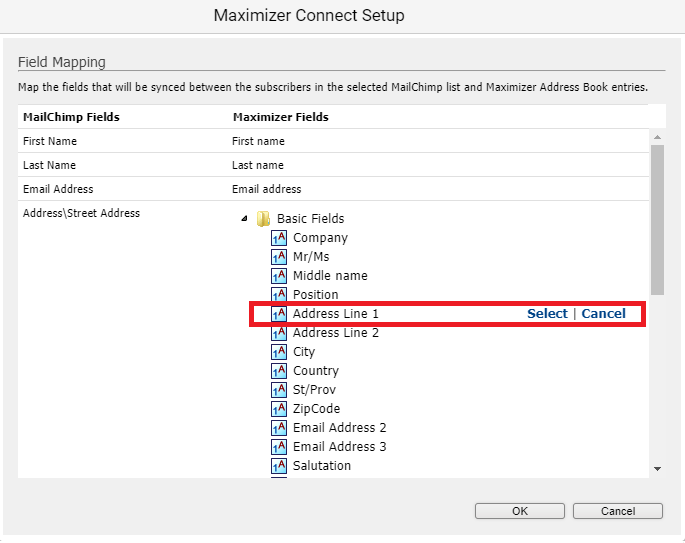Image resolution: width=685 pixels, height=543 pixels.
Task: Choose the Country field
Action: coord(315,371)
